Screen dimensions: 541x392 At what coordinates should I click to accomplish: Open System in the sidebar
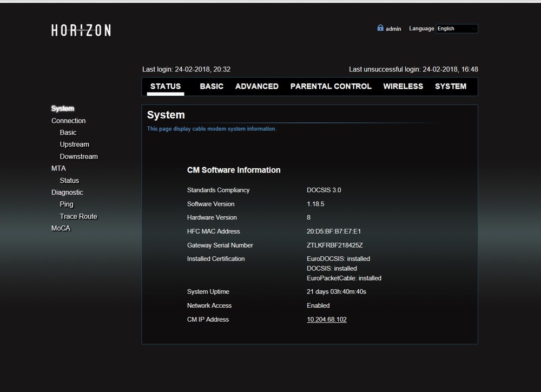pos(63,109)
